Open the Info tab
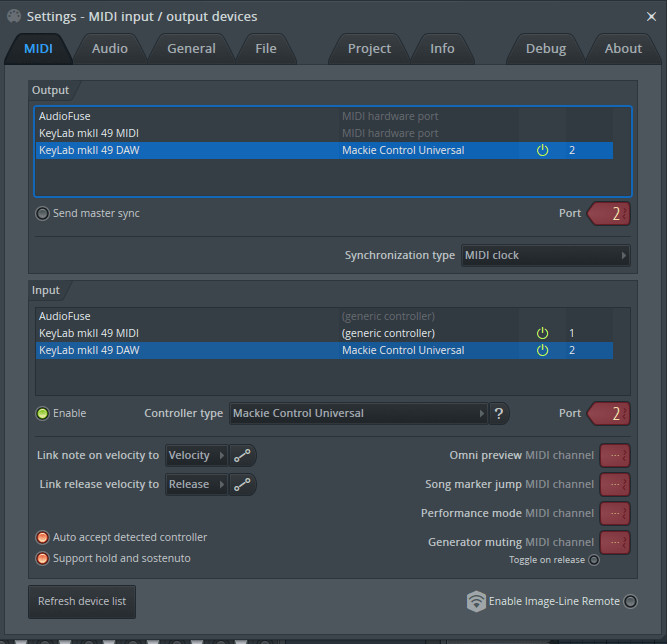The width and height of the screenshot is (667, 644). point(442,48)
